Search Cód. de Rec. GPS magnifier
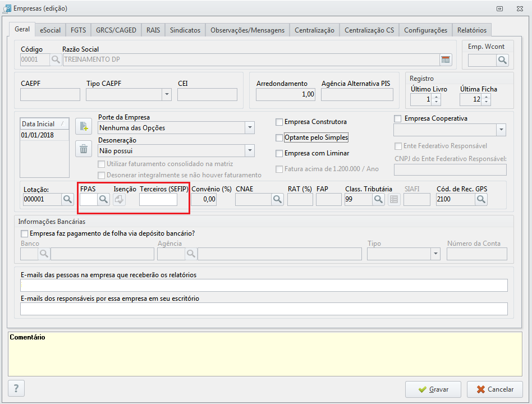The width and height of the screenshot is (532, 404). pyautogui.click(x=481, y=199)
